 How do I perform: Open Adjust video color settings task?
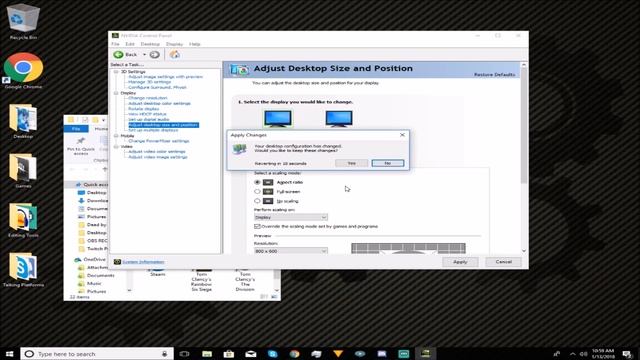coord(157,151)
